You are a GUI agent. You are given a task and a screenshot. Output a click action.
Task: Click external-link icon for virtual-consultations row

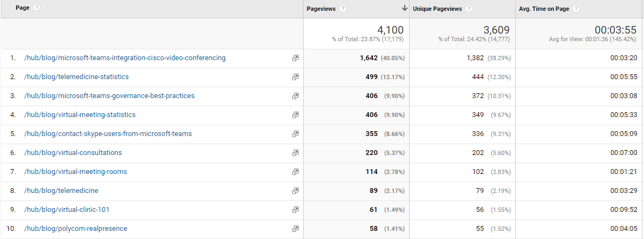295,153
